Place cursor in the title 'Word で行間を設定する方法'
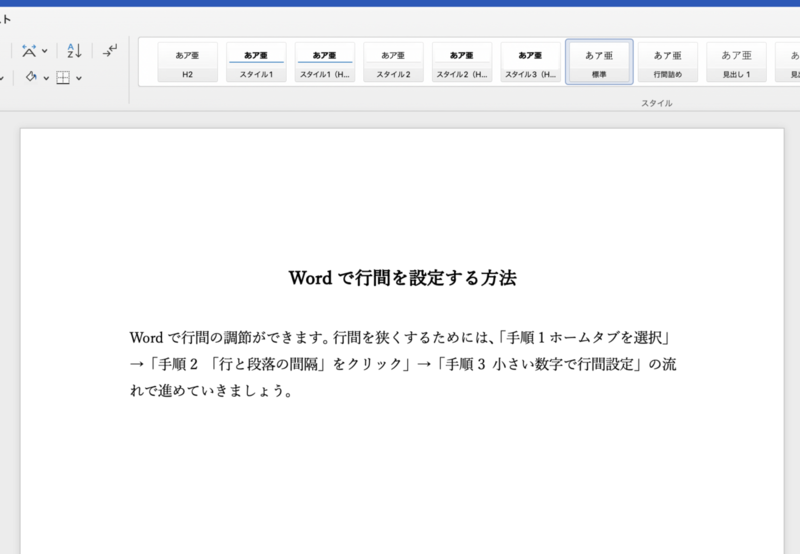Image resolution: width=800 pixels, height=554 pixels. 402,278
